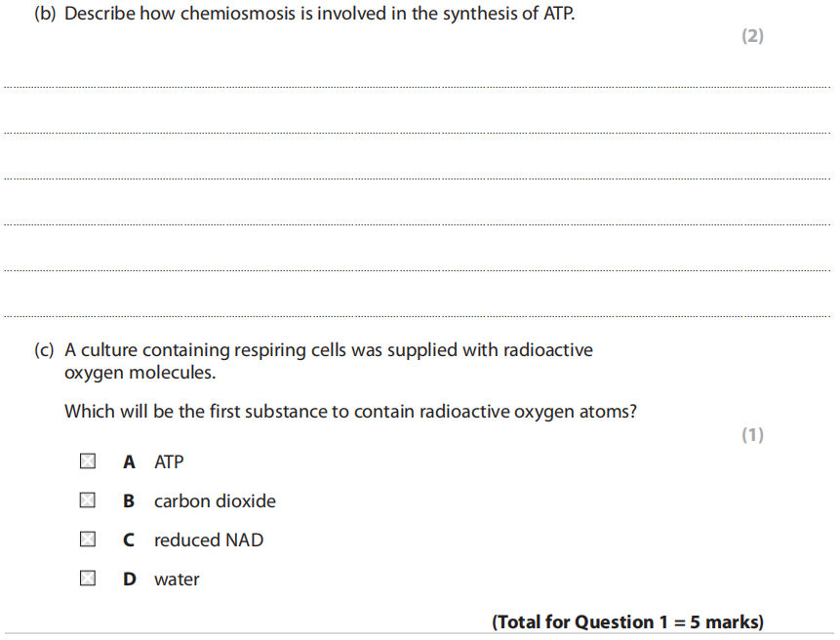The height and width of the screenshot is (640, 840).
Task: Click the 'A culture containing respiring cells' sentence
Action: point(328,350)
